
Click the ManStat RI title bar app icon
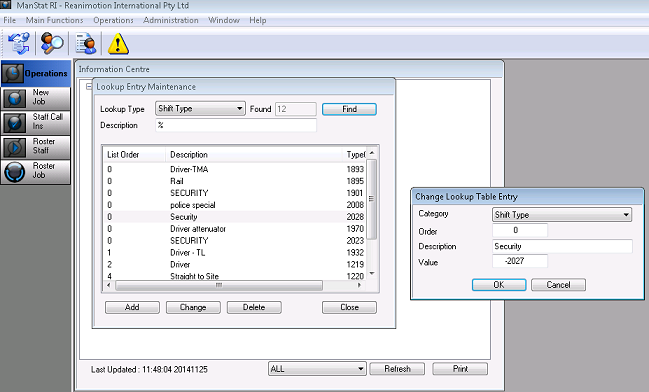pos(6,5)
